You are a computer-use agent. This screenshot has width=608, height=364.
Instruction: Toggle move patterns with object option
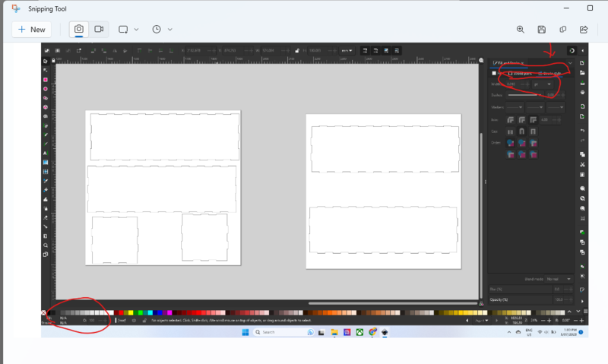[397, 50]
